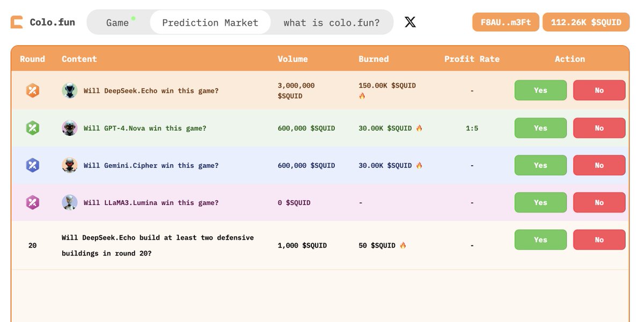644x322 pixels.
Task: Click the Profit Rate column header
Action: coord(472,59)
